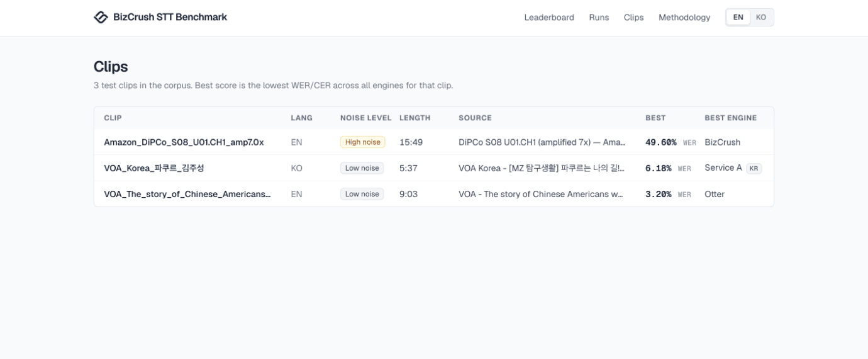The image size is (868, 359).
Task: Go to the Leaderboard page
Action: (x=549, y=18)
